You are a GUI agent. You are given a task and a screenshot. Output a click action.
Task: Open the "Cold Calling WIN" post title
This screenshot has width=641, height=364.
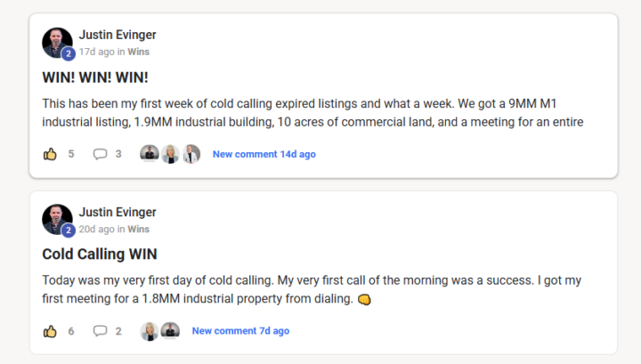tap(100, 255)
